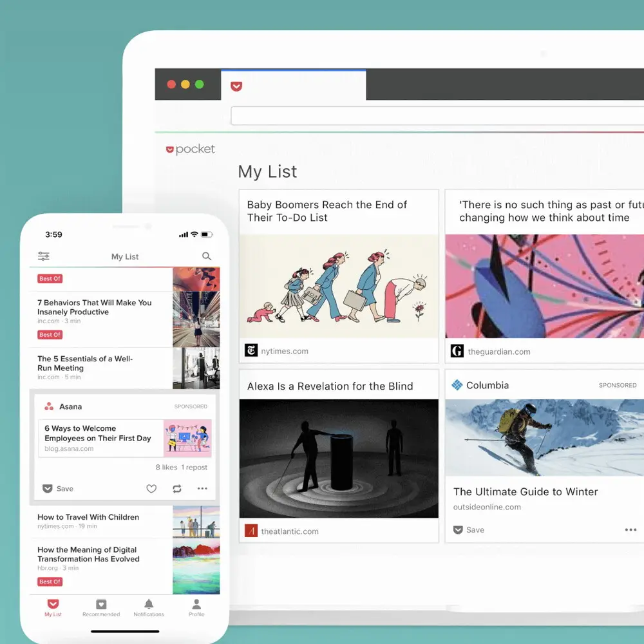
Task: Open the filter settings icon on phone
Action: tap(44, 256)
